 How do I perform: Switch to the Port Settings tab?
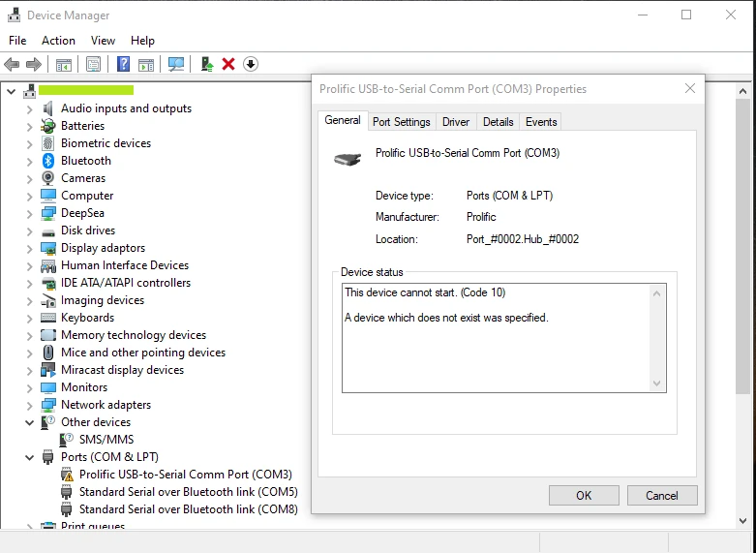pos(401,122)
